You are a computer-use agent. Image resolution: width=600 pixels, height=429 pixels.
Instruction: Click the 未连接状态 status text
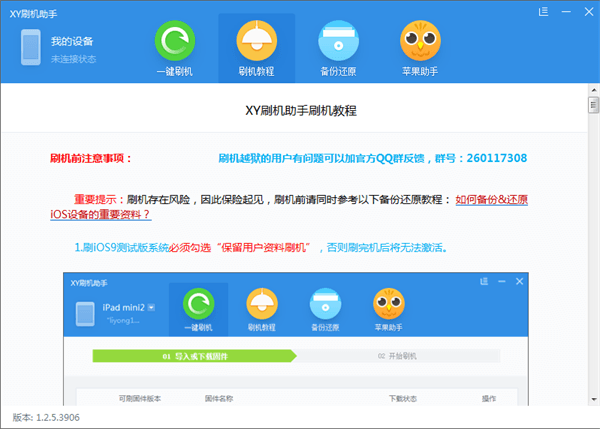point(73,59)
